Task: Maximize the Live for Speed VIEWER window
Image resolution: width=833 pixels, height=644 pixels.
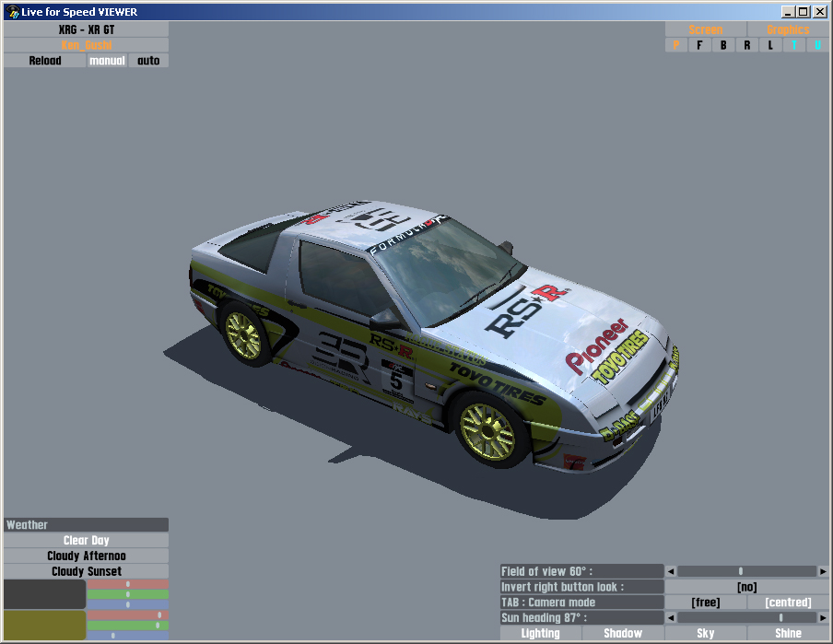Action: coord(804,12)
